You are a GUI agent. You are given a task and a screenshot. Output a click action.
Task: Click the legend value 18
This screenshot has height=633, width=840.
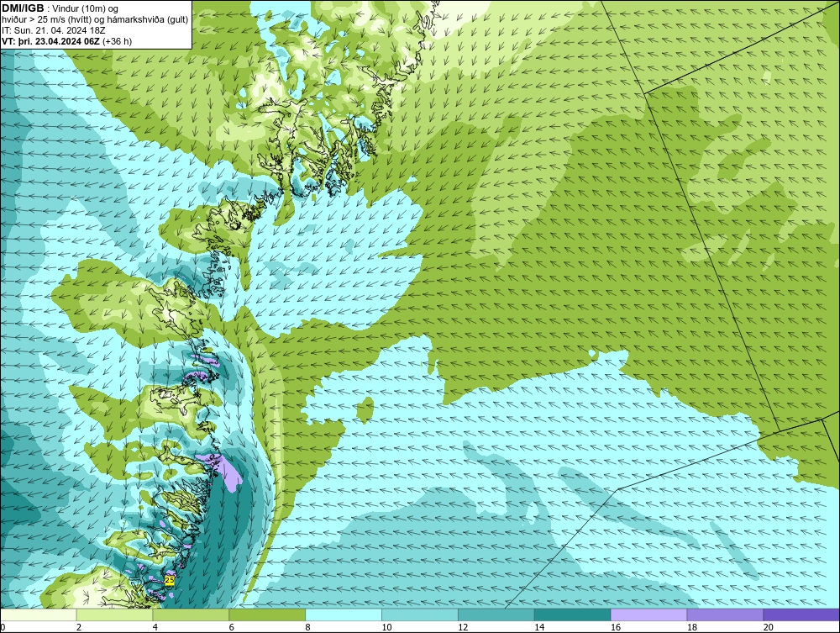(691, 627)
